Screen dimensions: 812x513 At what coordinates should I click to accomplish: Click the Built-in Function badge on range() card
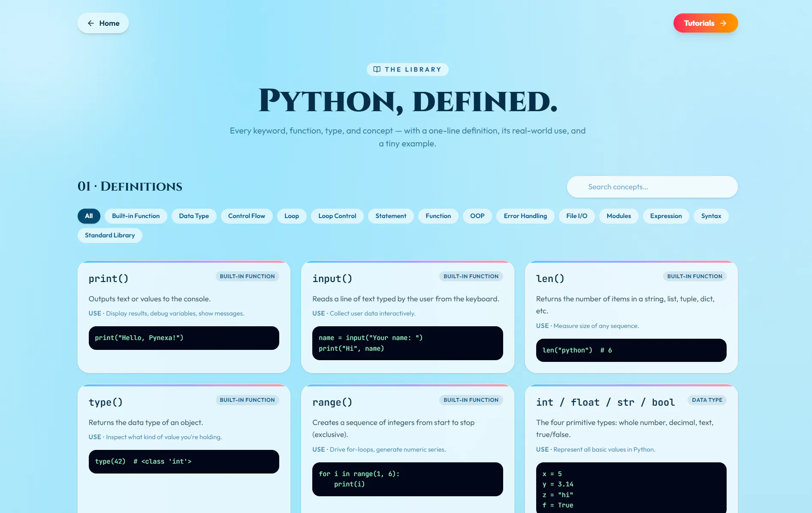(x=471, y=400)
